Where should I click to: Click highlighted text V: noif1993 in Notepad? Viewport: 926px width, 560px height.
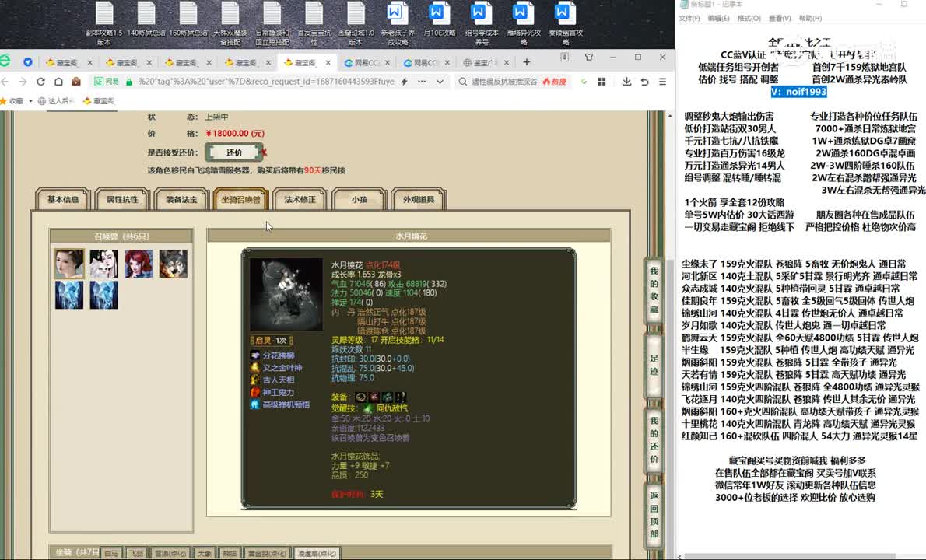click(798, 92)
